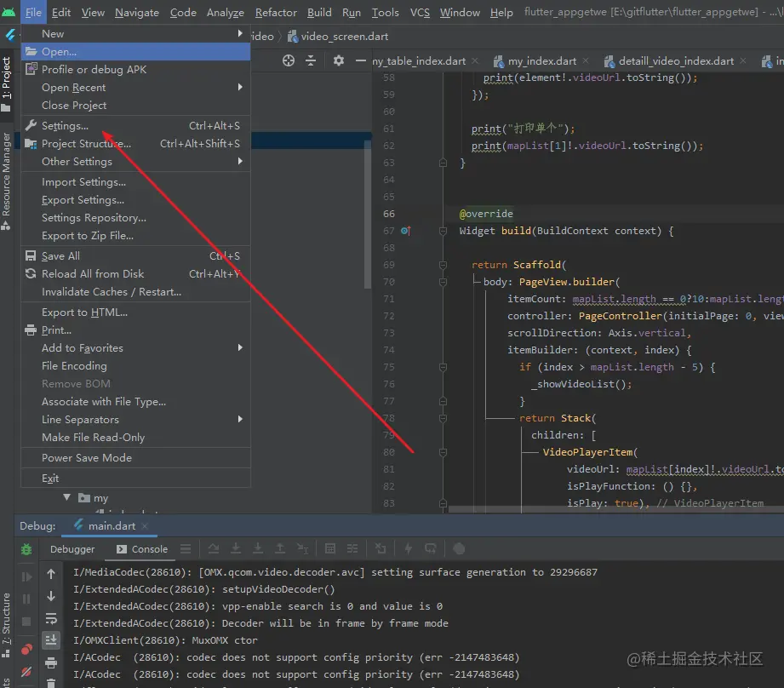
Task: Choose Settings... from the File menu
Action: (x=65, y=126)
